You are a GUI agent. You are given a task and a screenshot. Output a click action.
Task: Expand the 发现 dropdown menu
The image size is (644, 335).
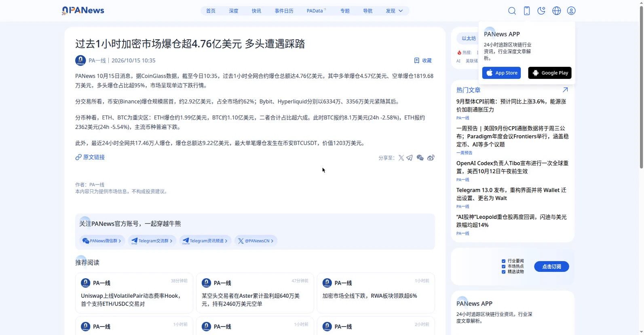click(394, 11)
